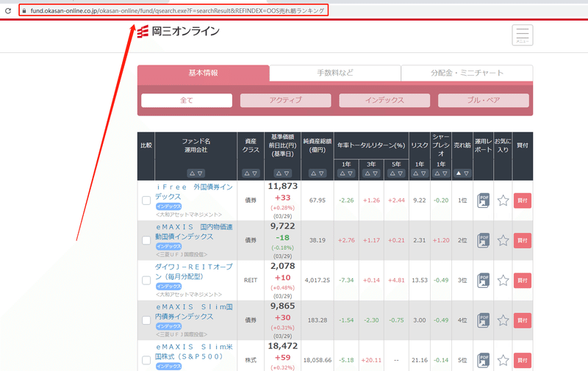
Task: Sort ascending by 純資産総額 column
Action: click(x=314, y=173)
